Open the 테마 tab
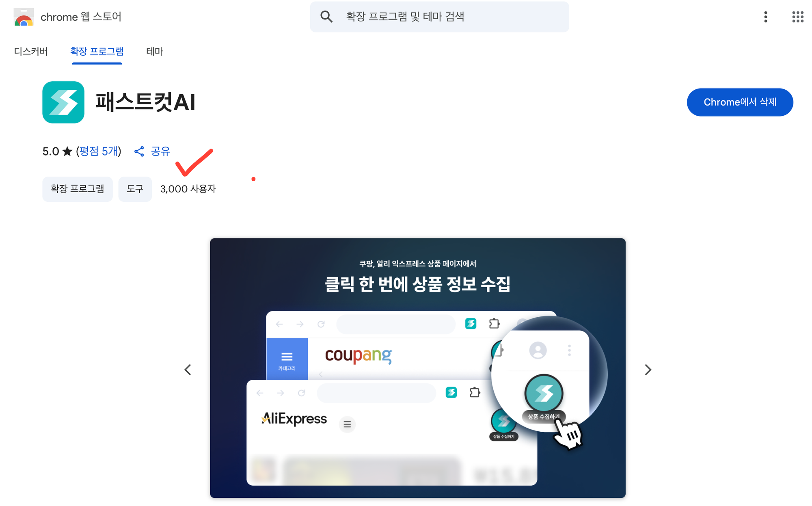The image size is (812, 506). pyautogui.click(x=155, y=52)
